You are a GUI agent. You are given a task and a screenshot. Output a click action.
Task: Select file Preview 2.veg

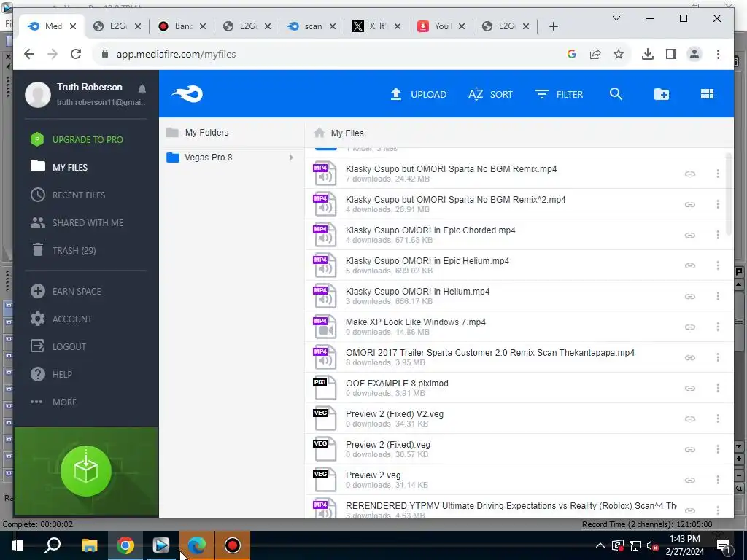[519, 480]
